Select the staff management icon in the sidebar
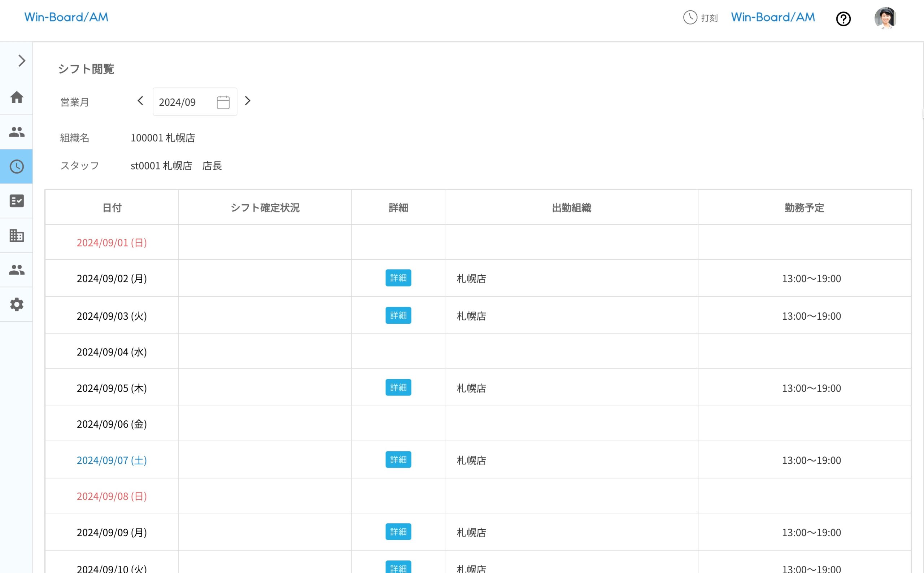Viewport: 924px width, 573px height. pyautogui.click(x=16, y=132)
